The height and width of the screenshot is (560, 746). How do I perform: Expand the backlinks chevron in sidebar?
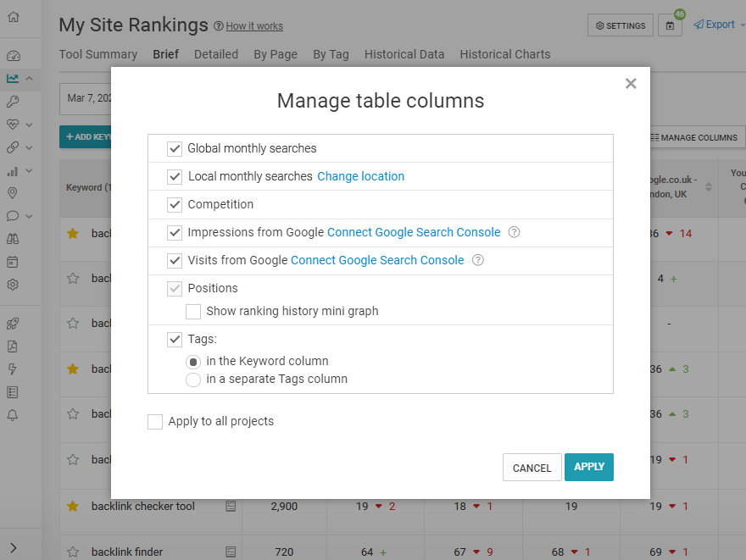click(29, 147)
